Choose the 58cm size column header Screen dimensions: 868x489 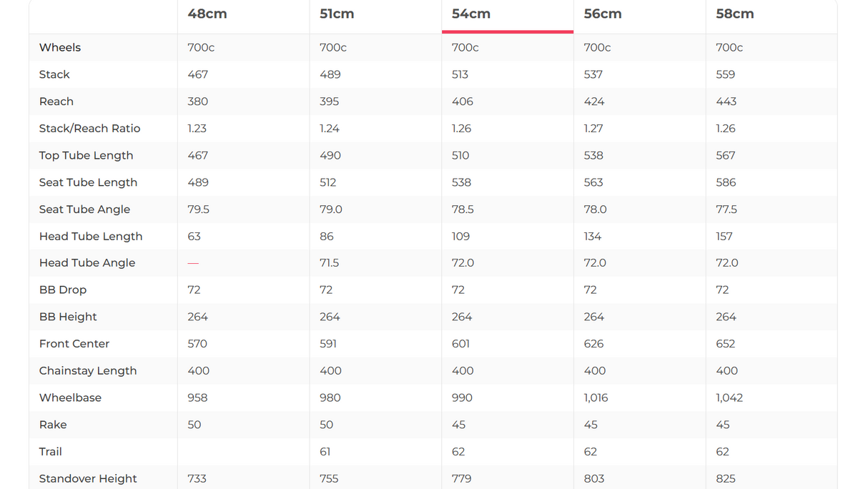pos(735,14)
